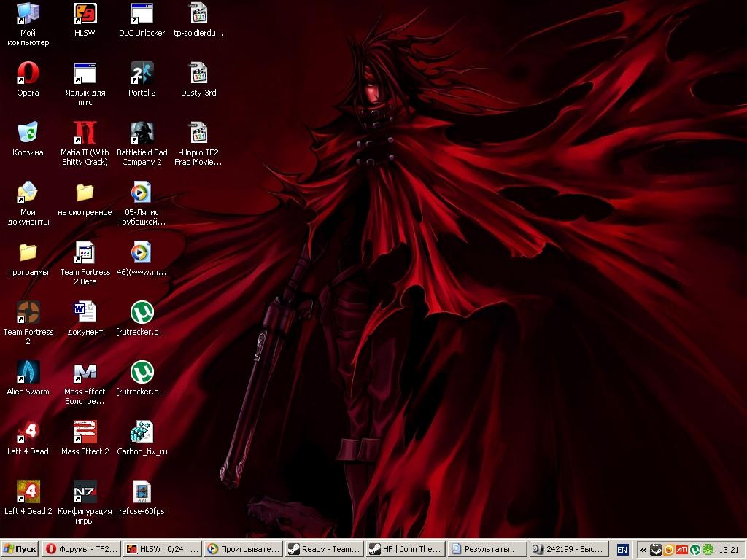Select the Корзина recycle bin icon
The image size is (747, 560).
point(28,139)
